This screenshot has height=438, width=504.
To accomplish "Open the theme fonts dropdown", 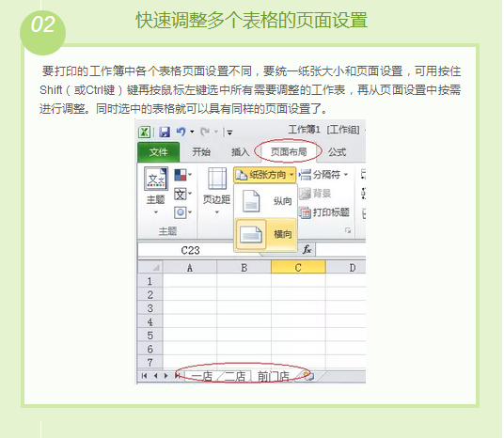I will (x=182, y=195).
